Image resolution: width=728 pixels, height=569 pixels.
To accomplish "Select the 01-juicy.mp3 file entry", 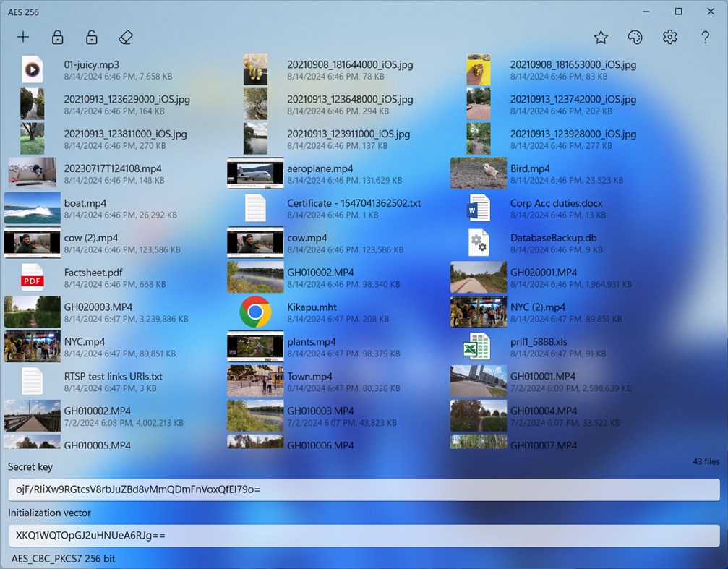I will [x=32, y=69].
